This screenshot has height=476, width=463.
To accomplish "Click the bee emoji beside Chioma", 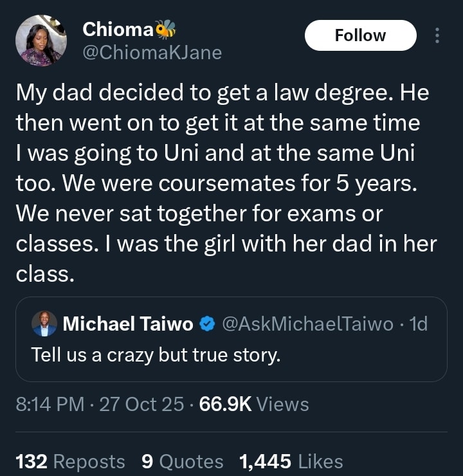I will pyautogui.click(x=166, y=29).
